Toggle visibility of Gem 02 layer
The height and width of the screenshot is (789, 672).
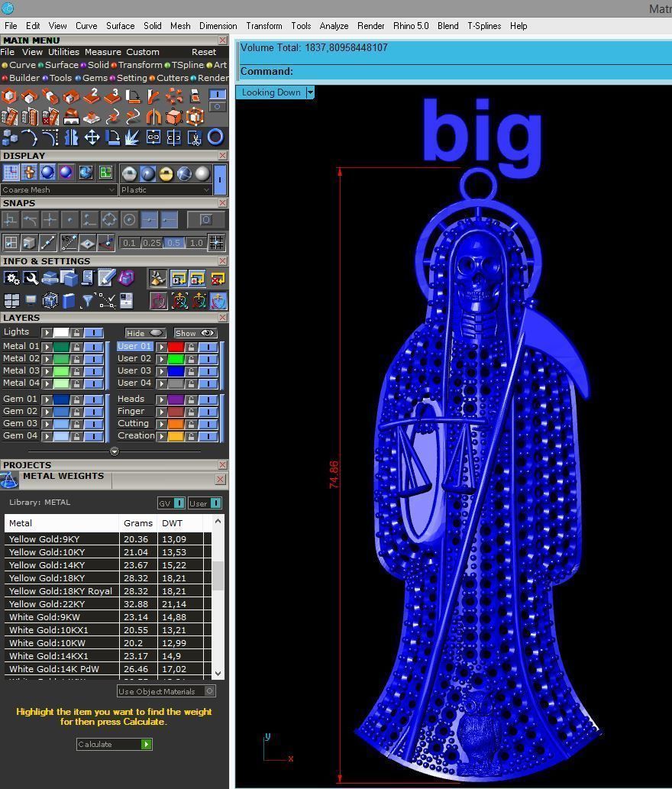click(x=94, y=412)
